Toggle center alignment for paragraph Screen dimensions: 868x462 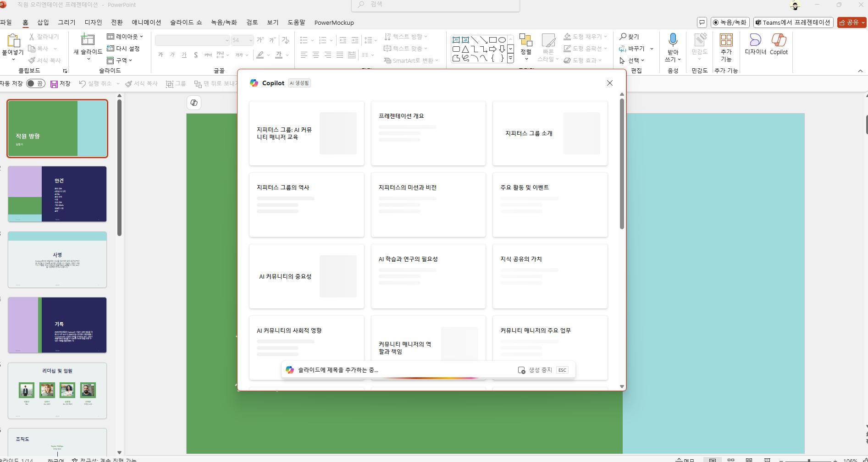click(x=315, y=55)
